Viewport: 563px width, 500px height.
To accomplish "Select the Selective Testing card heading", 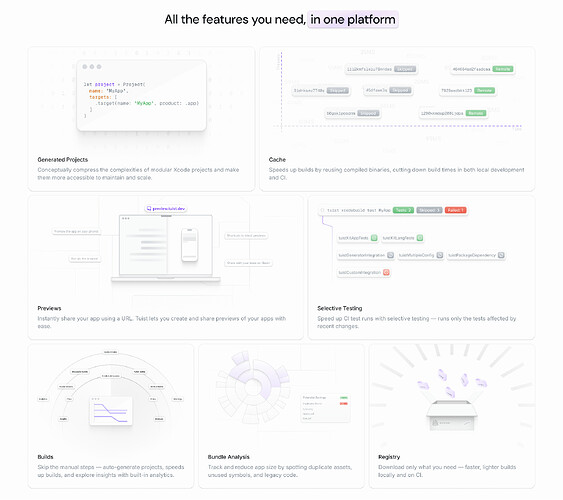I will [340, 308].
